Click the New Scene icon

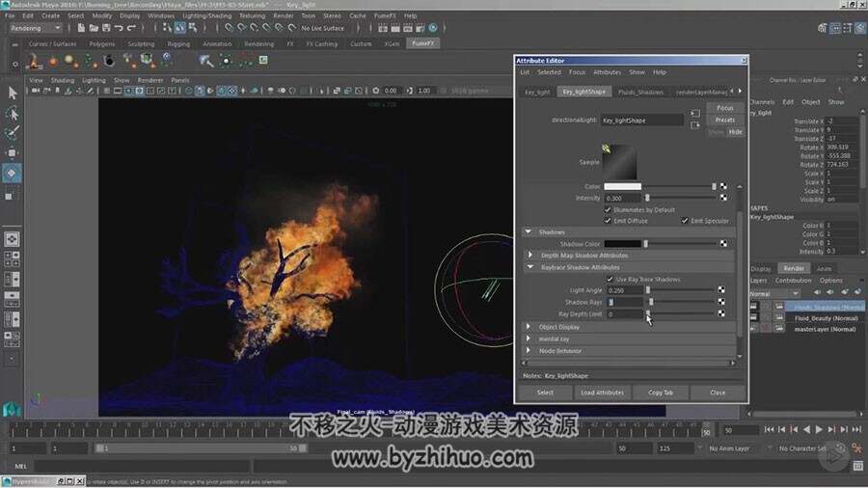(81, 28)
